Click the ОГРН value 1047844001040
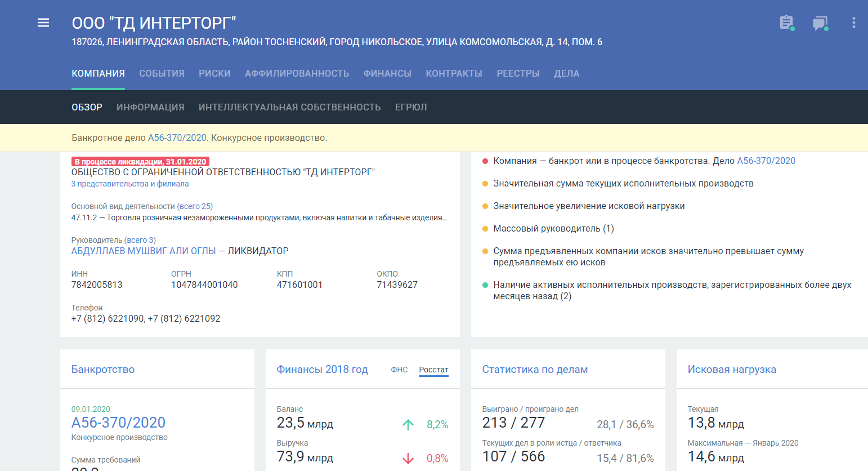Image resolution: width=868 pixels, height=471 pixels. click(x=204, y=285)
